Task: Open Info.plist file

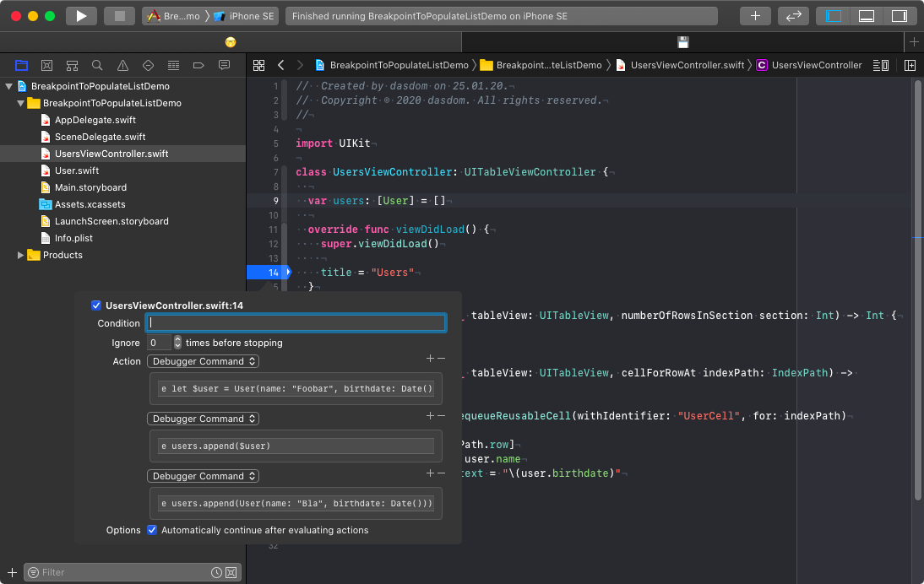Action: [x=73, y=238]
